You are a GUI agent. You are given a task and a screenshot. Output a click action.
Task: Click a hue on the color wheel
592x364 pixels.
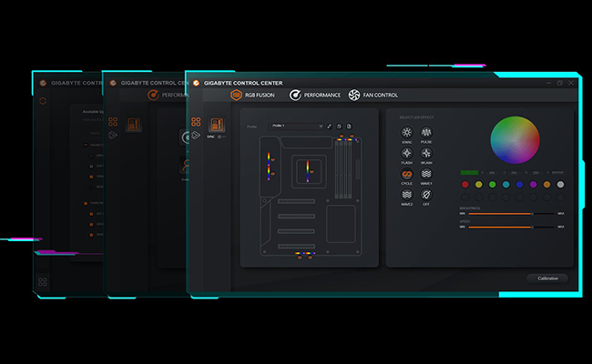515,139
